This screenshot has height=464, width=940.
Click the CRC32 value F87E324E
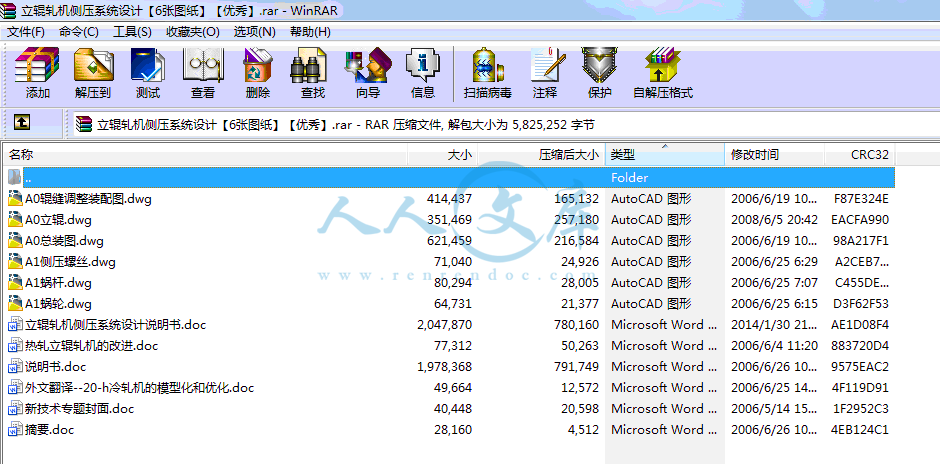click(861, 199)
